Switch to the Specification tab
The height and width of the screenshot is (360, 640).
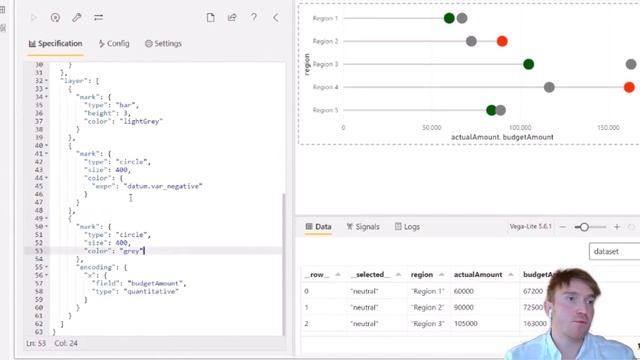click(x=55, y=44)
